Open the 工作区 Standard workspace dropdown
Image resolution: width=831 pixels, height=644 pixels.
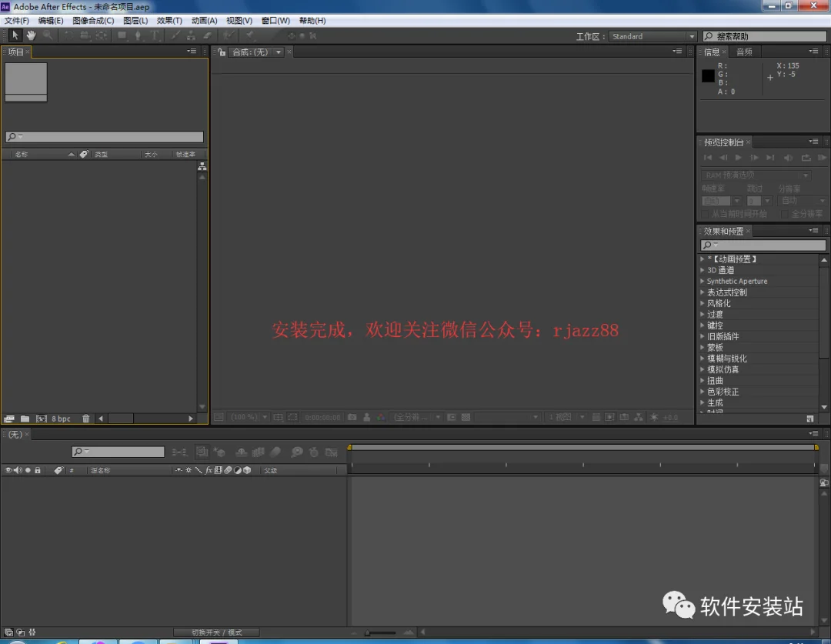point(652,36)
